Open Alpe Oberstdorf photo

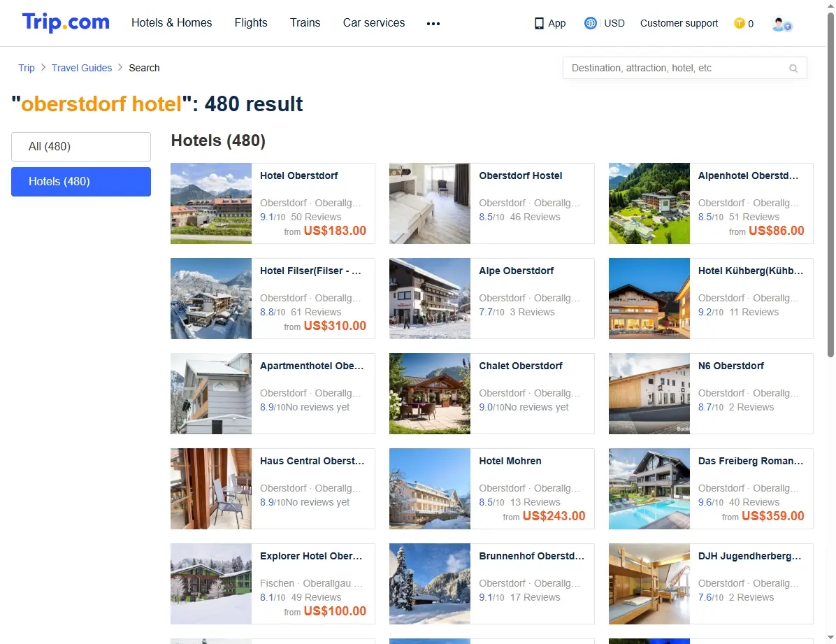pyautogui.click(x=430, y=299)
